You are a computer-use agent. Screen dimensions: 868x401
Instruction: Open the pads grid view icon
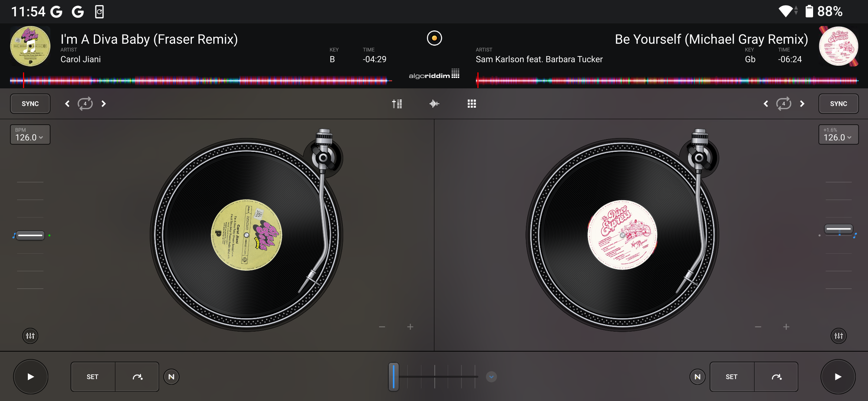coord(471,104)
